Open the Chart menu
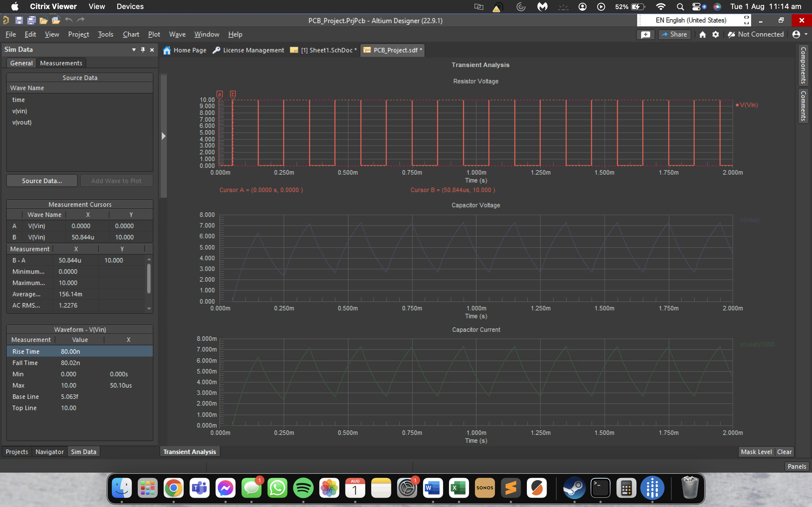This screenshot has height=507, width=812. click(x=131, y=34)
